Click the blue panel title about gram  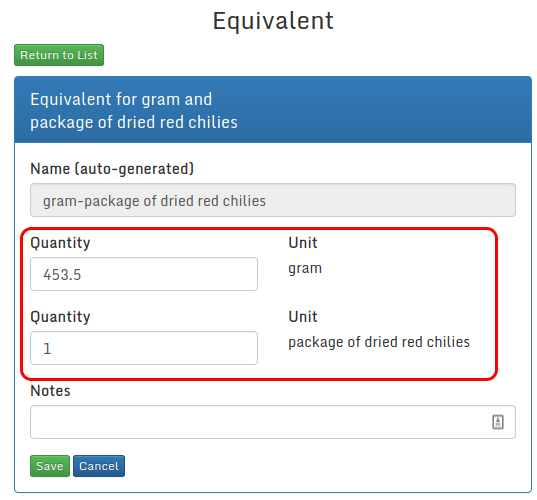[x=134, y=111]
